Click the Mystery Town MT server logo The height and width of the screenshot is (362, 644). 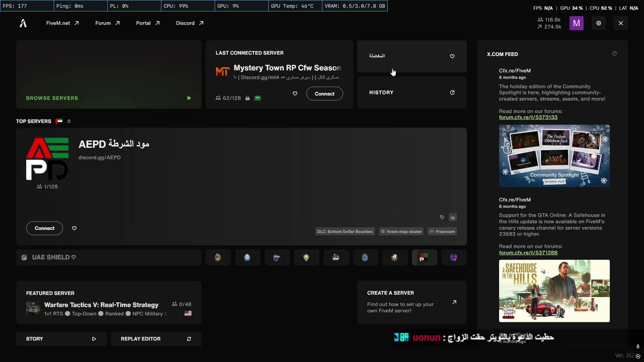[222, 71]
